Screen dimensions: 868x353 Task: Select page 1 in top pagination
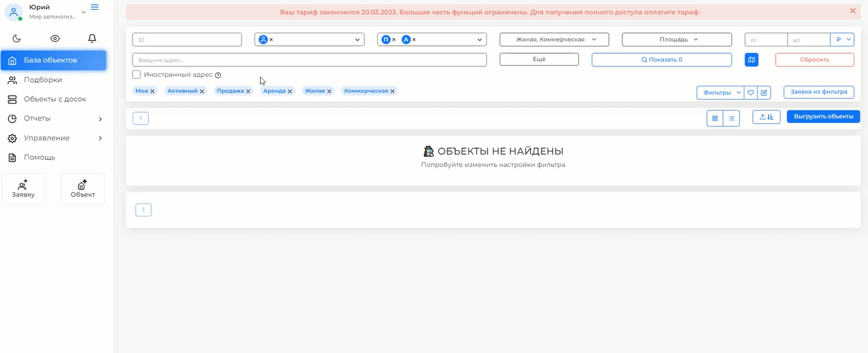pos(140,119)
